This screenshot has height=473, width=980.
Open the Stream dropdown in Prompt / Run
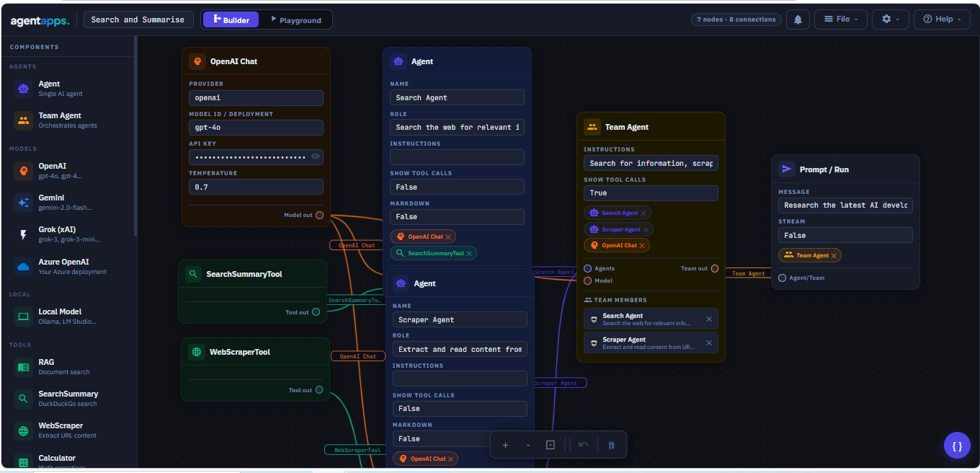point(845,235)
